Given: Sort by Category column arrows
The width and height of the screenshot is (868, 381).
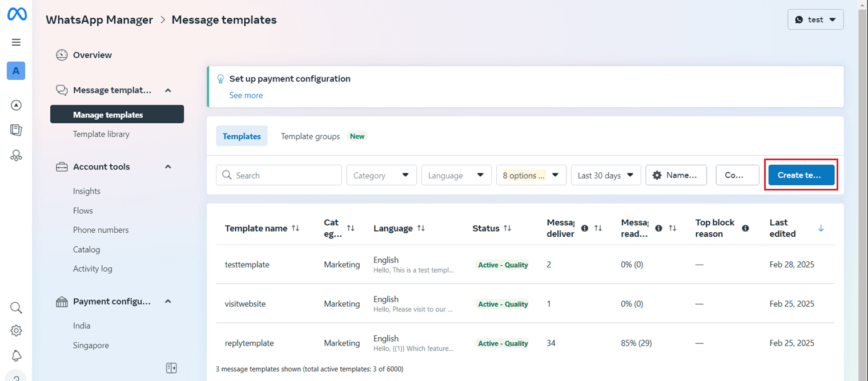Looking at the screenshot, I should 351,228.
